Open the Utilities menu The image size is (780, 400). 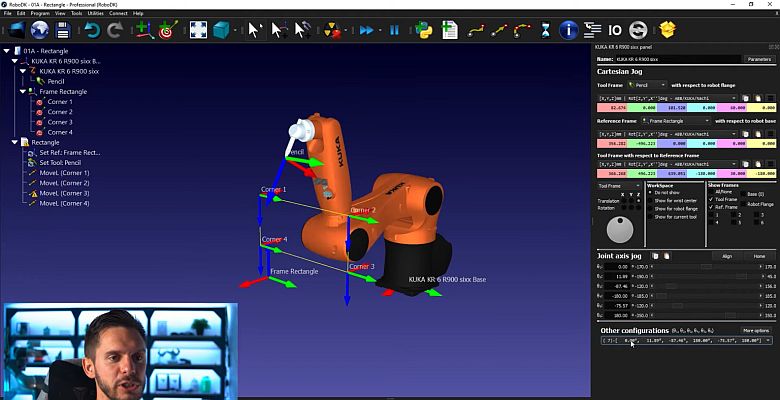click(x=96, y=13)
